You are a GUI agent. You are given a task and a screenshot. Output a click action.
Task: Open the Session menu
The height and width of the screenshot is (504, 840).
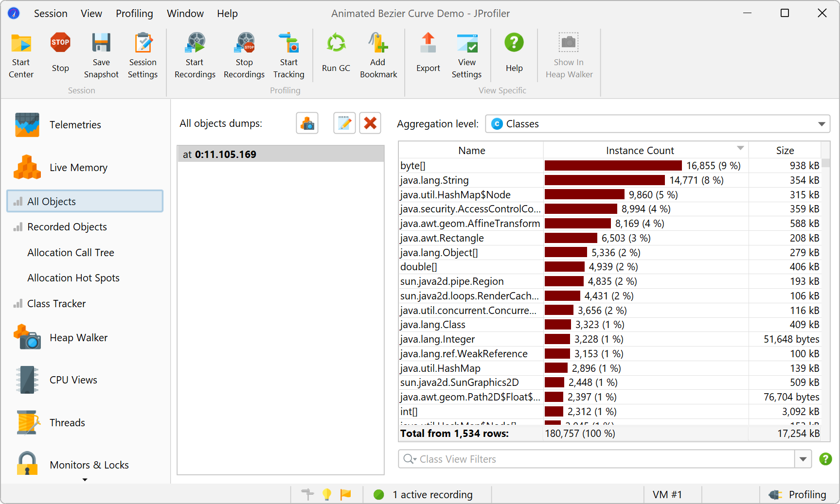pos(51,14)
